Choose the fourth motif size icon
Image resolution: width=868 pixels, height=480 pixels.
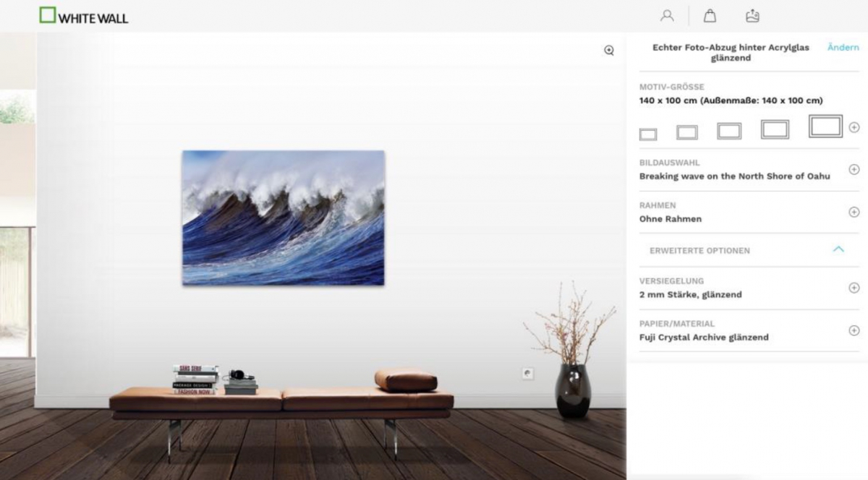[x=775, y=129]
